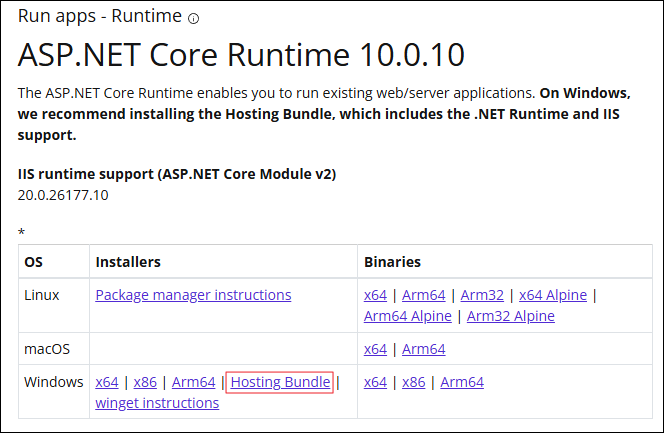Download Linux x64 Alpine binary

click(x=553, y=295)
